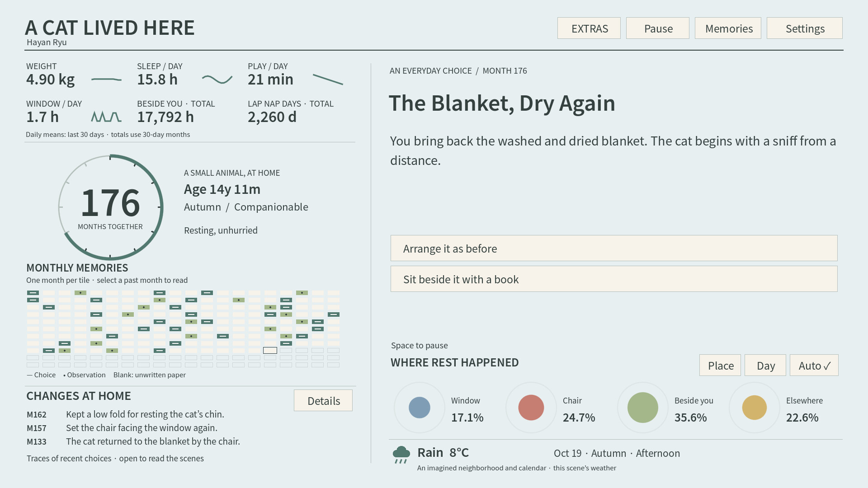Click the '21 min' play value
Screen dimensions: 868x488
click(270, 80)
